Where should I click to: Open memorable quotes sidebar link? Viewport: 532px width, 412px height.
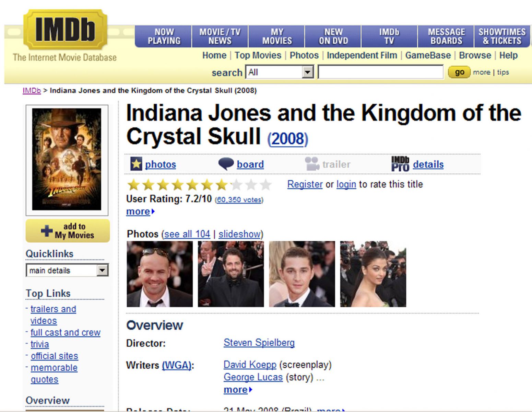click(54, 374)
